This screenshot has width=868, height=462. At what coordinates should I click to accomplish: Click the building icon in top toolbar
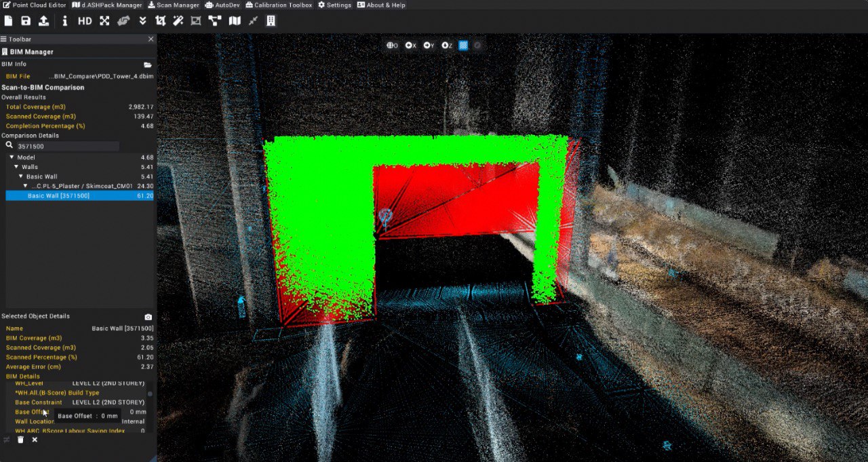(271, 21)
